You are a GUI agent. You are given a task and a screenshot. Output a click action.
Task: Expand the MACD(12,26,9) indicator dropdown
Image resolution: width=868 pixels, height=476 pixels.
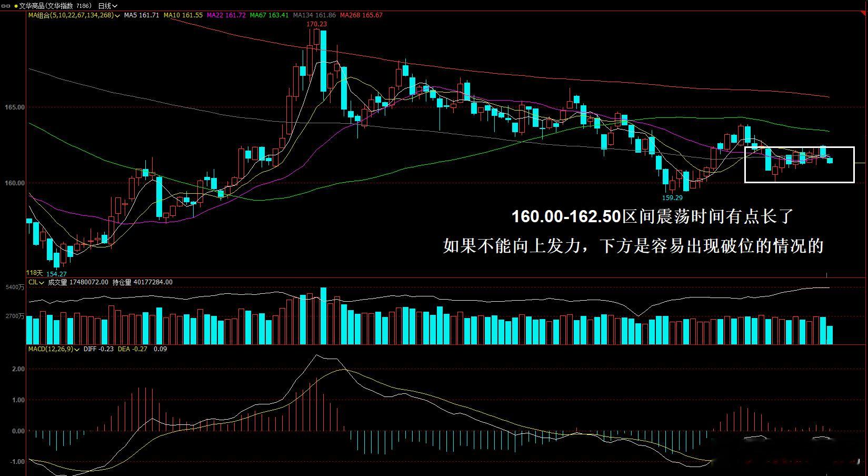[77, 349]
